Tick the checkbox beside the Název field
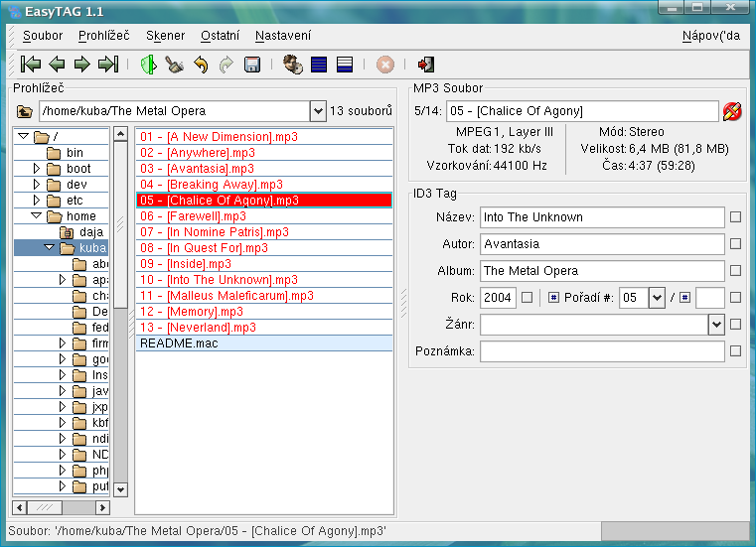756x547 pixels. (735, 216)
